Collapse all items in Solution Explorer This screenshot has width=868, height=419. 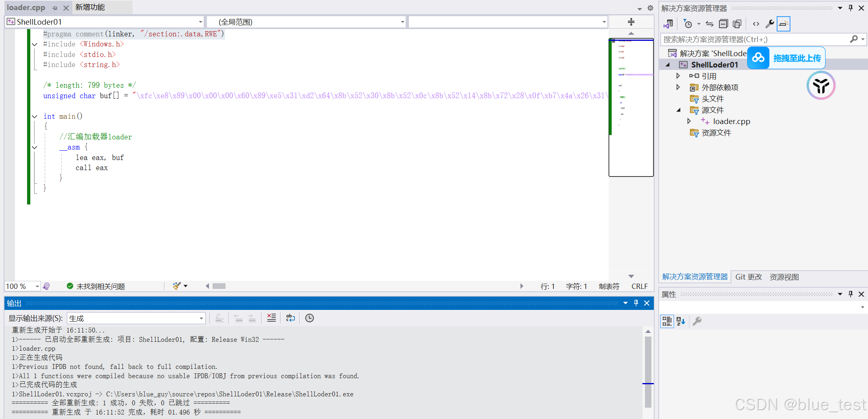[x=723, y=23]
